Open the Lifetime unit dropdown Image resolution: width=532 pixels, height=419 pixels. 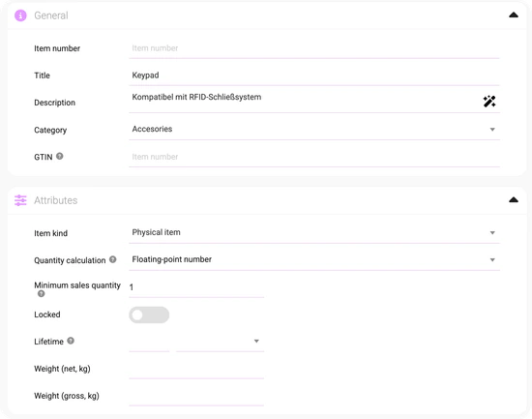point(220,342)
